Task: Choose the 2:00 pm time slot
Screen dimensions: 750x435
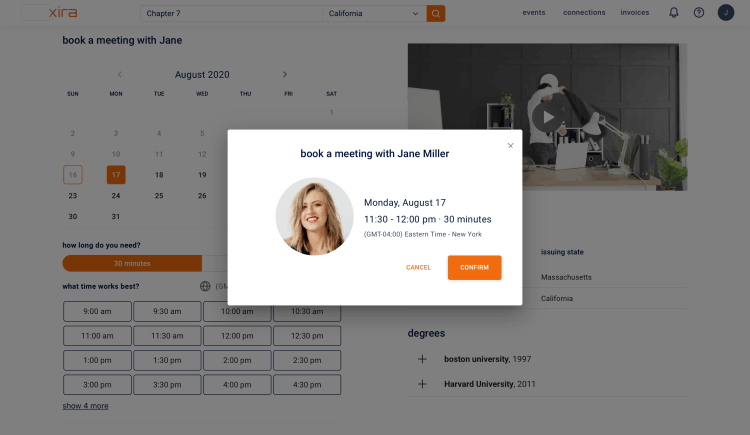Action: point(237,360)
